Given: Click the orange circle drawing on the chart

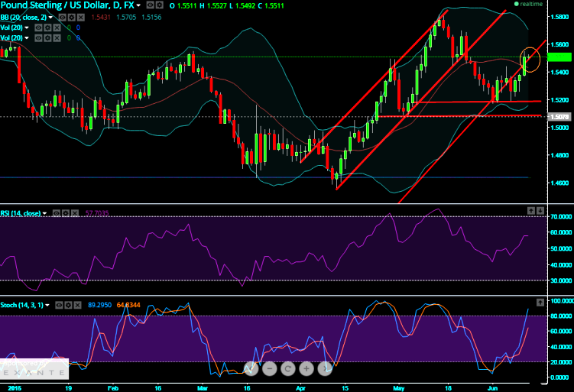Looking at the screenshot, I should click(530, 60).
